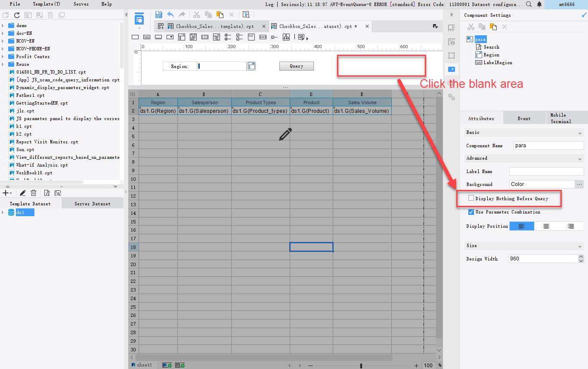Enable Display Nothing Before Query
588x369 pixels.
point(472,198)
